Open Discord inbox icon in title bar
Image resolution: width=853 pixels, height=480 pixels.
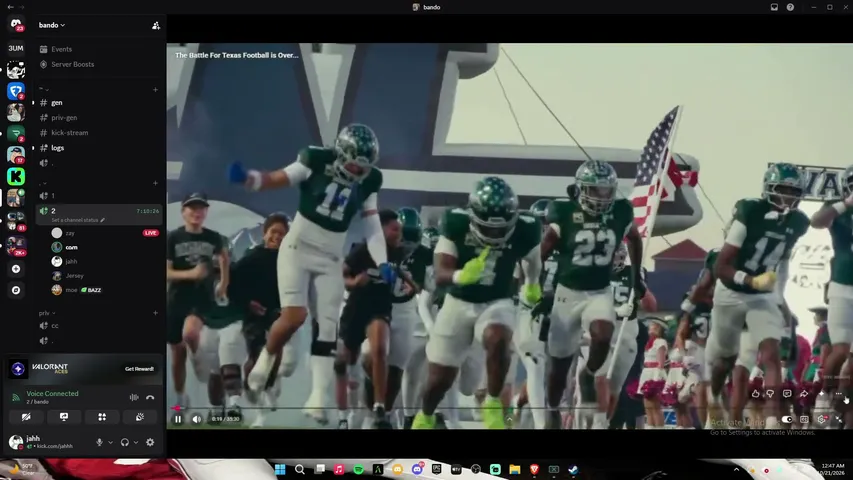(774, 7)
